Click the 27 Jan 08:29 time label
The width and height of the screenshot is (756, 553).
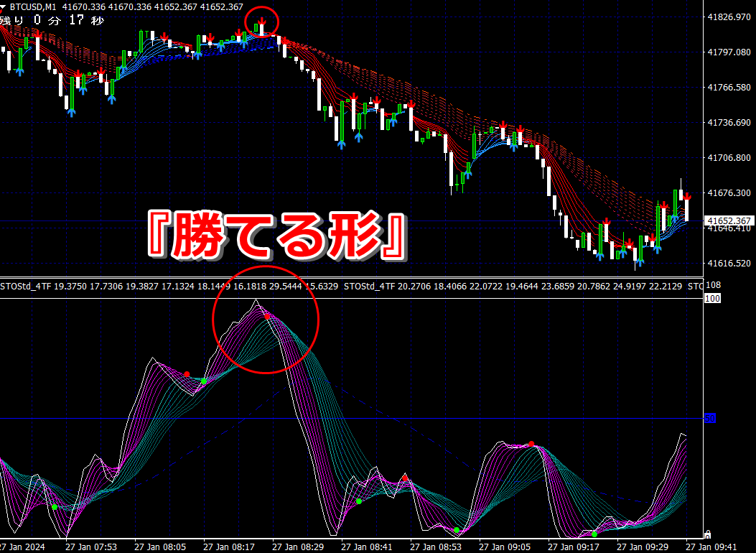(x=298, y=547)
